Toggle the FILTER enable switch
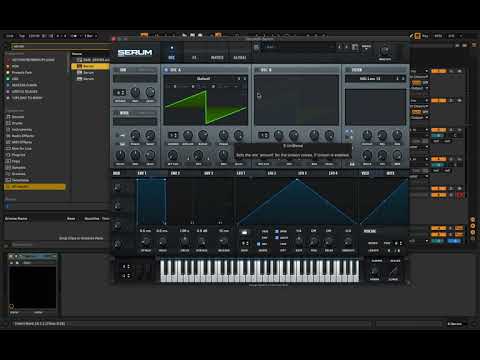Image resolution: width=480 pixels, height=360 pixels. click(x=348, y=70)
